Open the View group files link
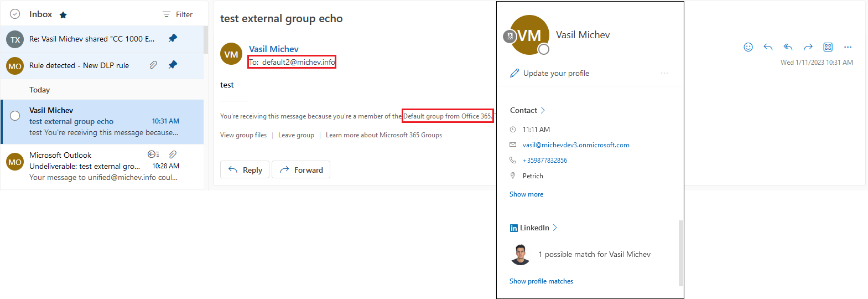The width and height of the screenshot is (868, 299). (x=243, y=135)
